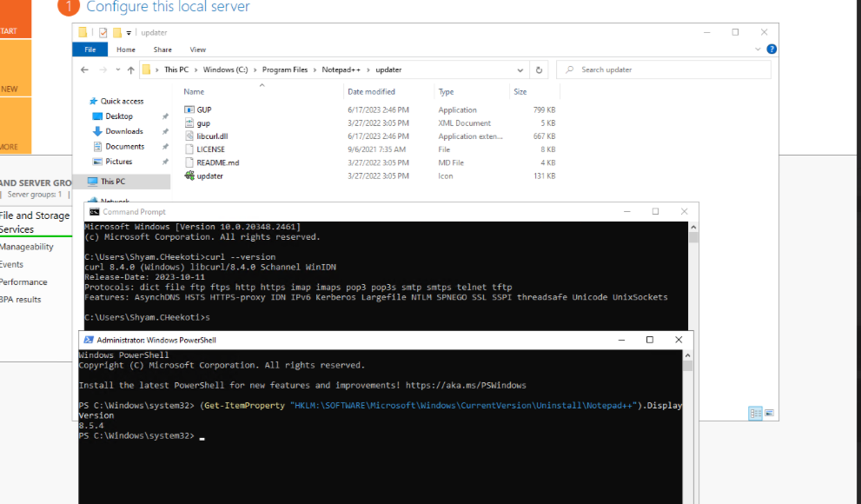The image size is (861, 504).
Task: Open the File menu in Explorer
Action: click(x=90, y=50)
